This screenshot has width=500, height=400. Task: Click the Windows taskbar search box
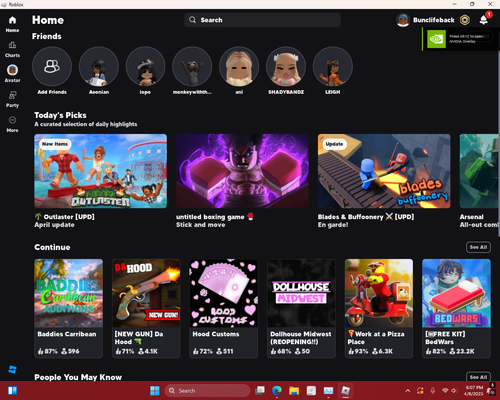click(207, 391)
